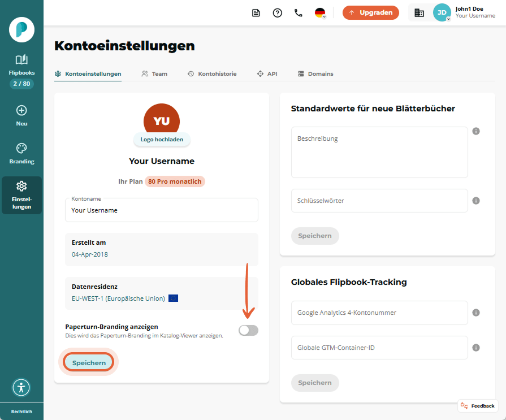Click the Kontoname input field
Screen dimensions: 506x420
point(162,210)
